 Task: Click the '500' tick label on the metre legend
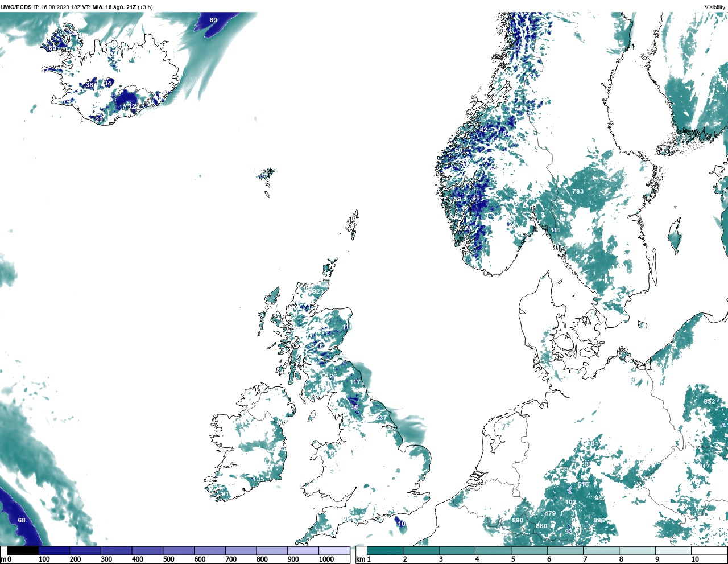[x=169, y=559]
